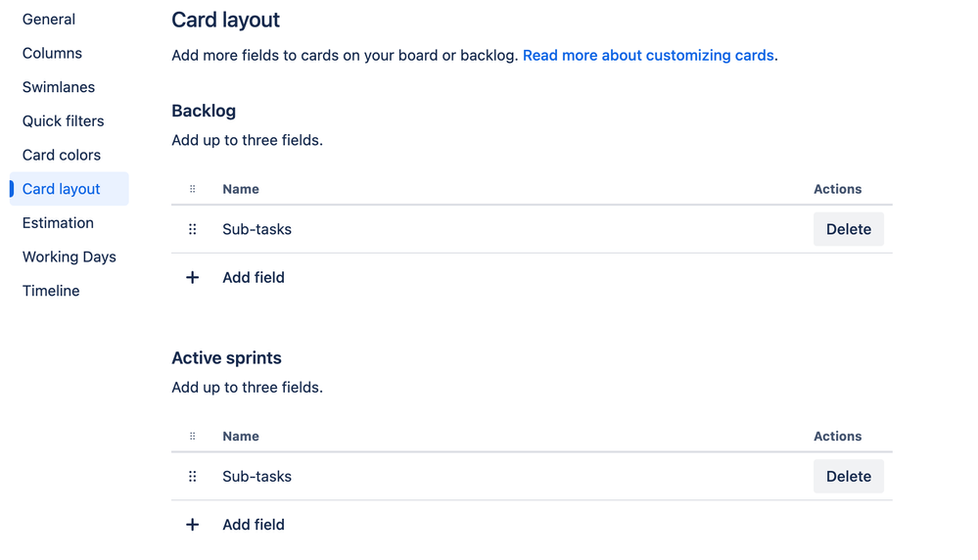Add field to Active sprints card layout
Image resolution: width=978 pixels, height=560 pixels.
point(254,525)
